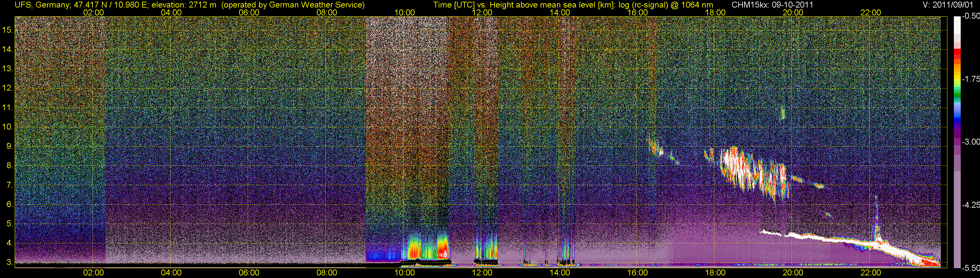Click the height axis label '3.'

[9, 262]
